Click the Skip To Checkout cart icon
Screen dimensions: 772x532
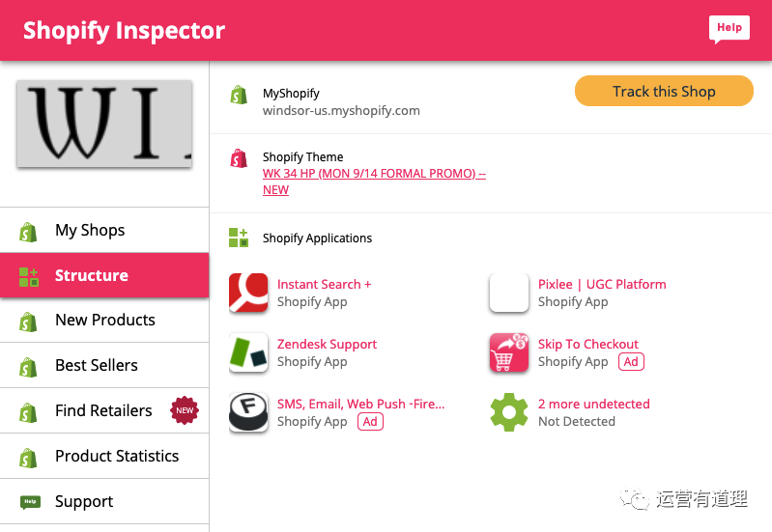click(x=509, y=353)
